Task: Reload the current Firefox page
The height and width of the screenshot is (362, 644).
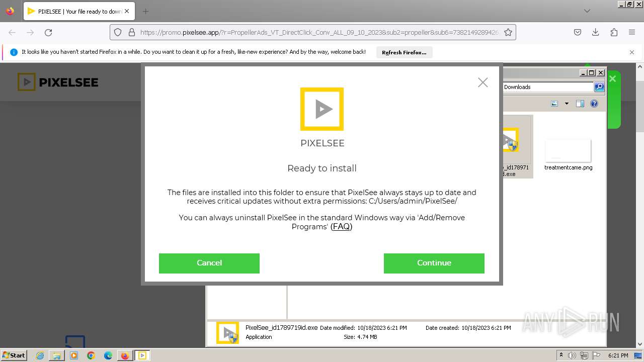Action: click(x=48, y=32)
